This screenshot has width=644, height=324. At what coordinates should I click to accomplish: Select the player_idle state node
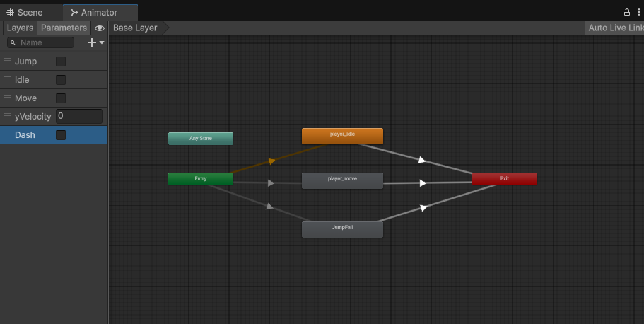pyautogui.click(x=343, y=136)
